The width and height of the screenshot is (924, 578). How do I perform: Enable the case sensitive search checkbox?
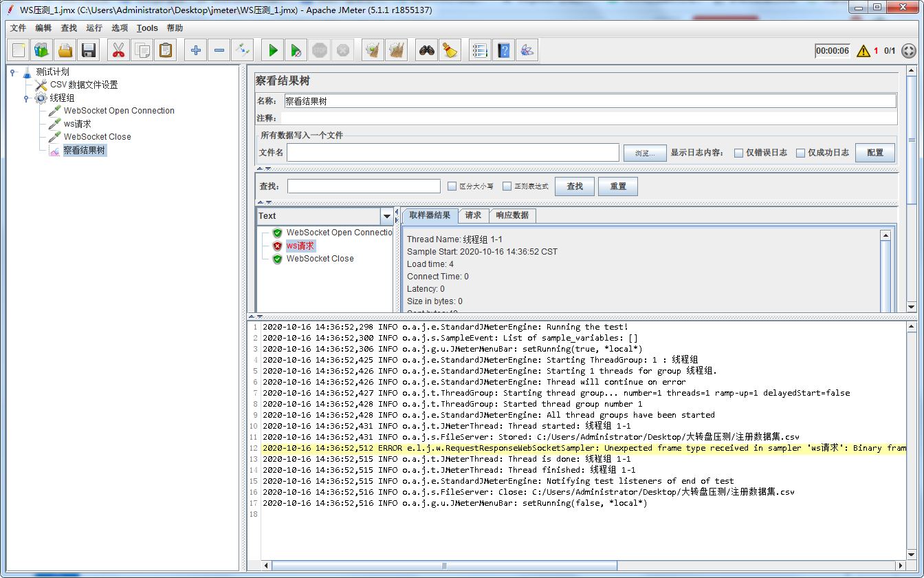tap(452, 186)
